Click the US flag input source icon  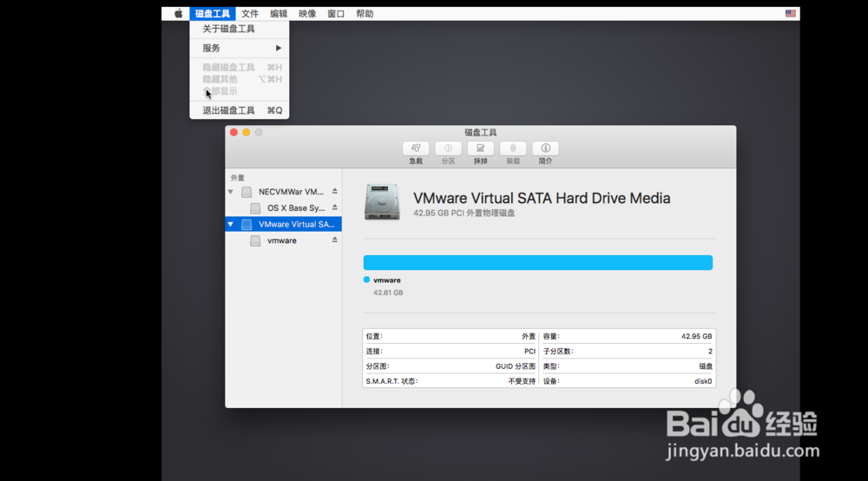pyautogui.click(x=791, y=14)
